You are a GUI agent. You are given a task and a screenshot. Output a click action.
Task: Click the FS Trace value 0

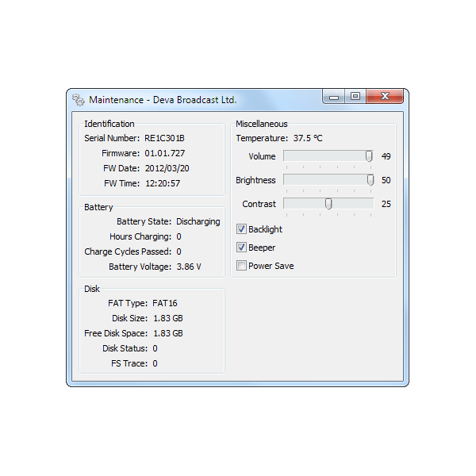pos(155,363)
